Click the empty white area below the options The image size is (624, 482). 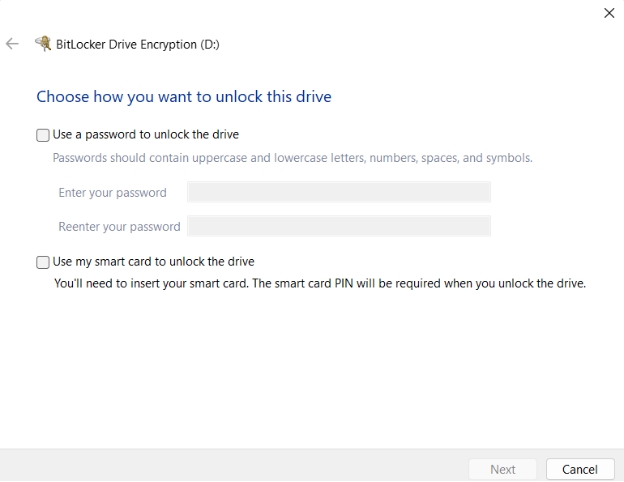point(310,370)
